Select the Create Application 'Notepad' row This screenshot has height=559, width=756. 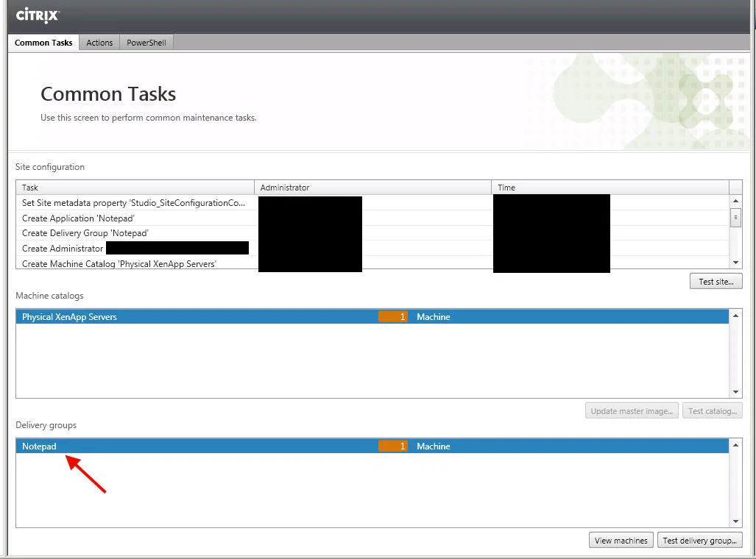[372, 218]
